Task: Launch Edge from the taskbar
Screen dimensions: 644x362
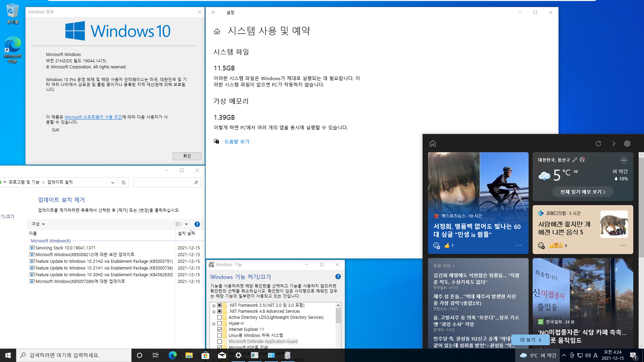Action: click(172, 355)
